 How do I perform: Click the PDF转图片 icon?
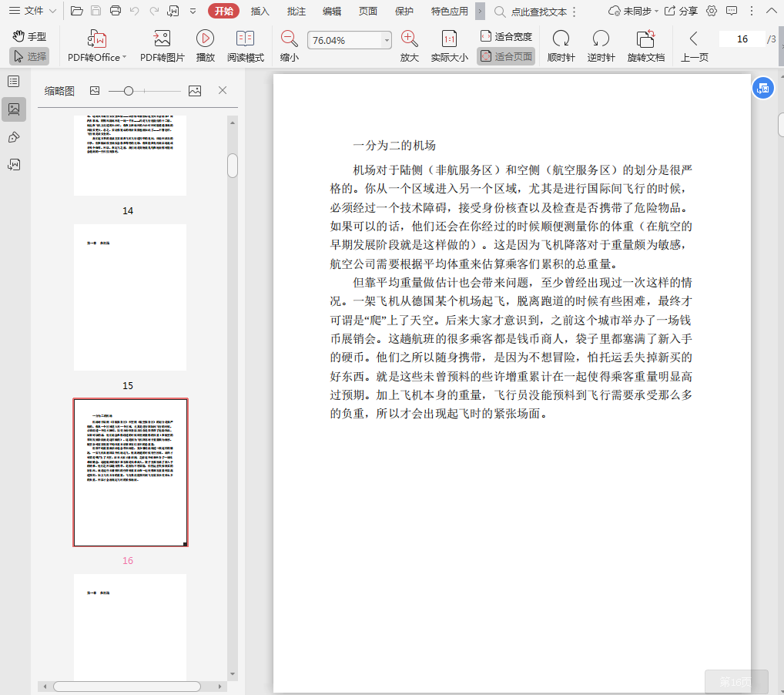pos(162,39)
